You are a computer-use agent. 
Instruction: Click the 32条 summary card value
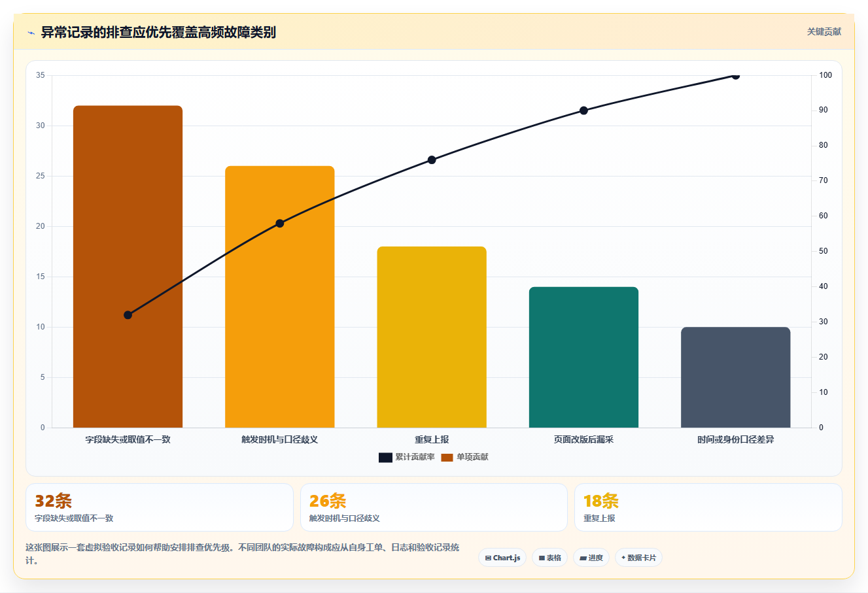pos(53,501)
